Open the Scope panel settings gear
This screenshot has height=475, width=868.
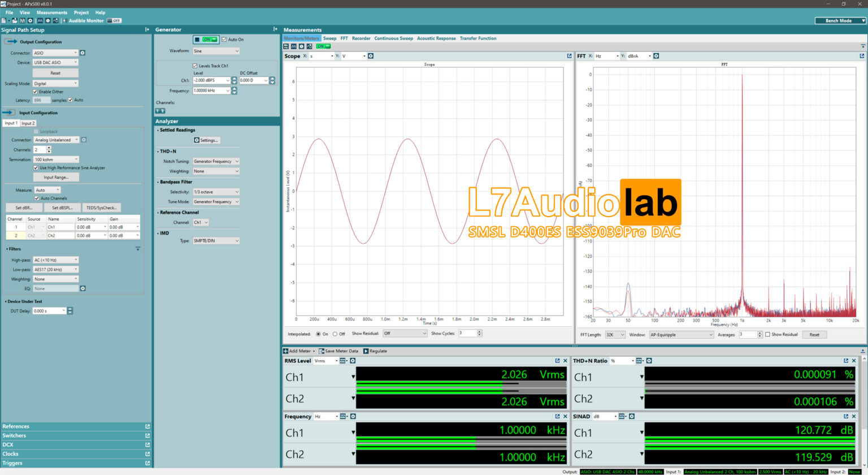pos(371,55)
